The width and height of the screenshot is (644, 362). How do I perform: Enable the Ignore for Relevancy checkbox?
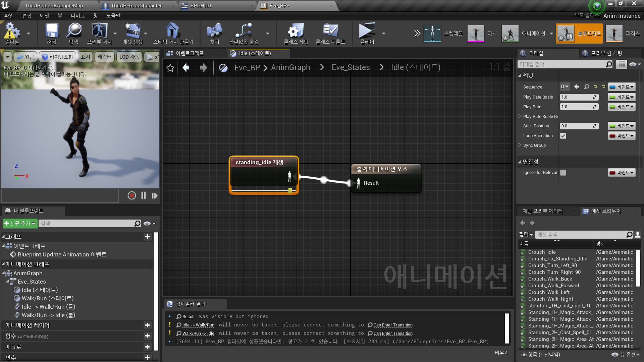click(x=563, y=173)
